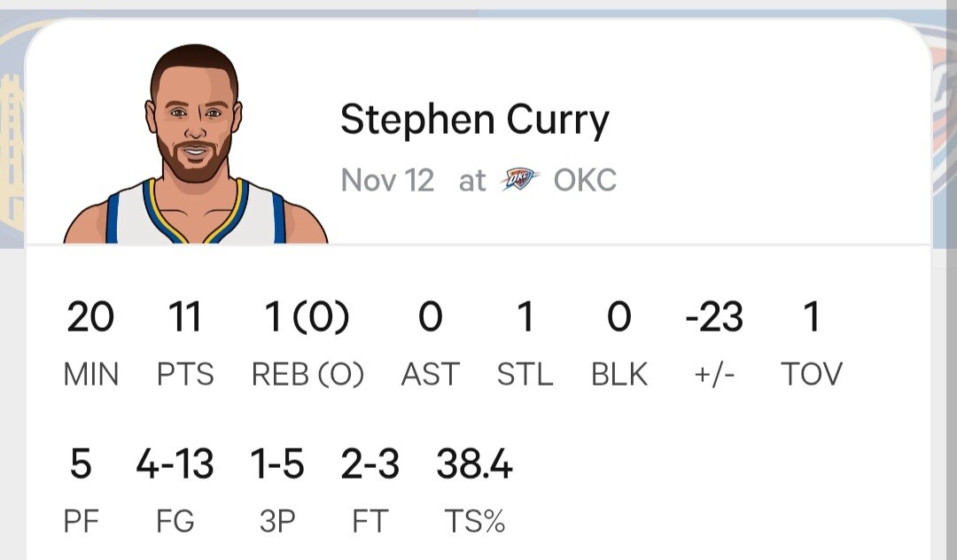Tap the 2-3 FT free throws stat
This screenshot has height=560, width=957.
tap(370, 464)
